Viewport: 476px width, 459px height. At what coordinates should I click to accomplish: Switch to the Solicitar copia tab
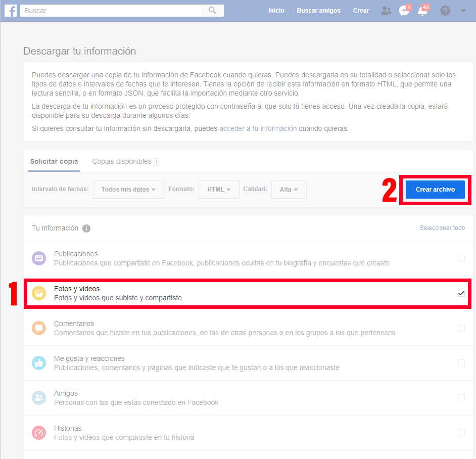(x=54, y=161)
